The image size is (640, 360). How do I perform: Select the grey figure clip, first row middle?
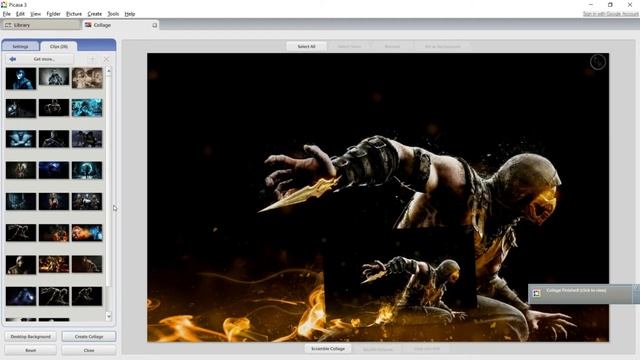point(54,77)
